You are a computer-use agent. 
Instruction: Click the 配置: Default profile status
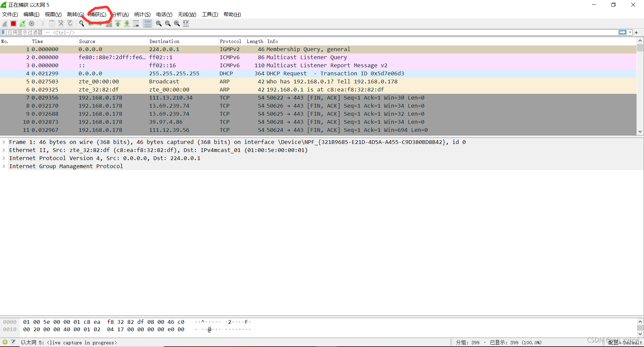click(x=625, y=342)
